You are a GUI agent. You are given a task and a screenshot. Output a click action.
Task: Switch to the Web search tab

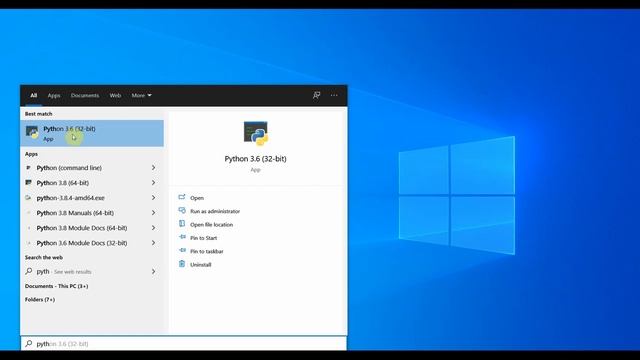point(115,95)
